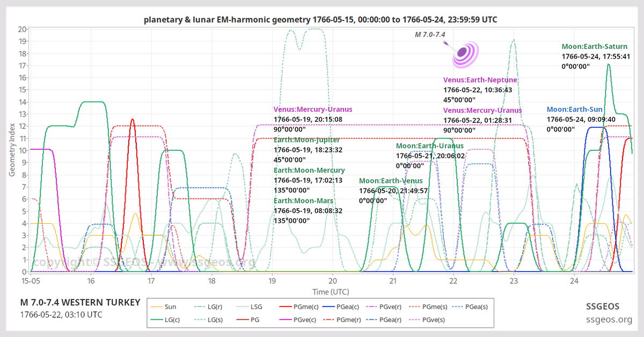This screenshot has width=644, height=337.
Task: Click the x-axis day 24 tick label
Action: [574, 281]
